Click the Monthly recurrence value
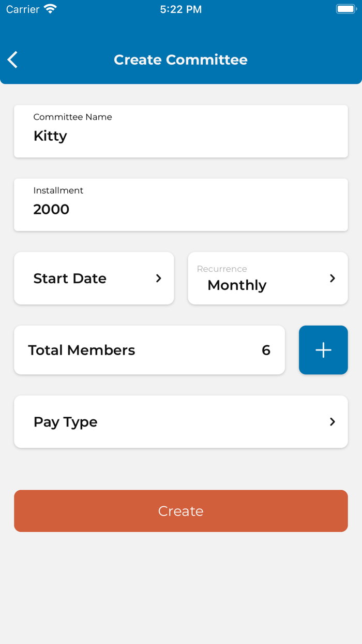The image size is (362, 644). coord(237,285)
